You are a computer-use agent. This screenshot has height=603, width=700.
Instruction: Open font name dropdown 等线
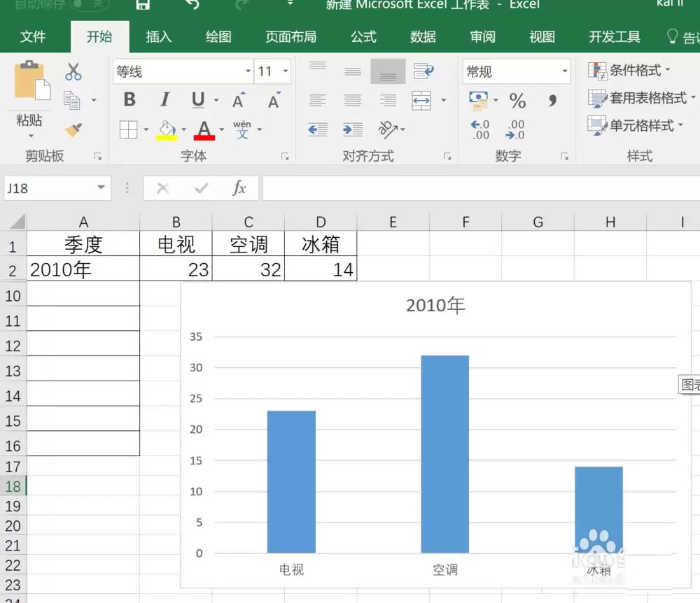coord(248,71)
